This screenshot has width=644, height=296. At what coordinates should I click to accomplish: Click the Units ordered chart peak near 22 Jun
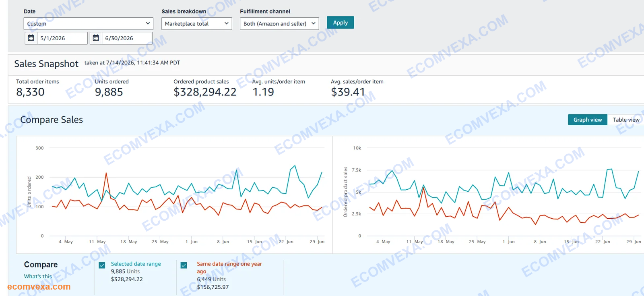[x=295, y=166]
